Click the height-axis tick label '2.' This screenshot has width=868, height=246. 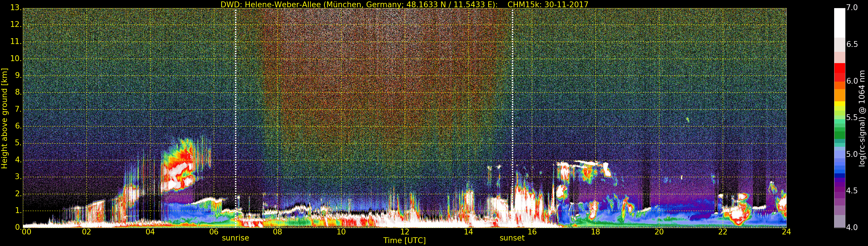coord(19,193)
